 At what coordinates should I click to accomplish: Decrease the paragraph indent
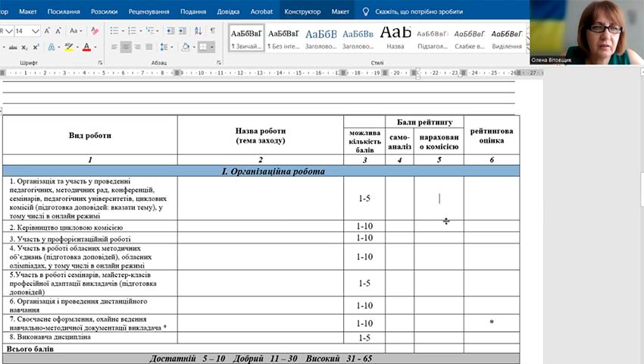click(170, 31)
